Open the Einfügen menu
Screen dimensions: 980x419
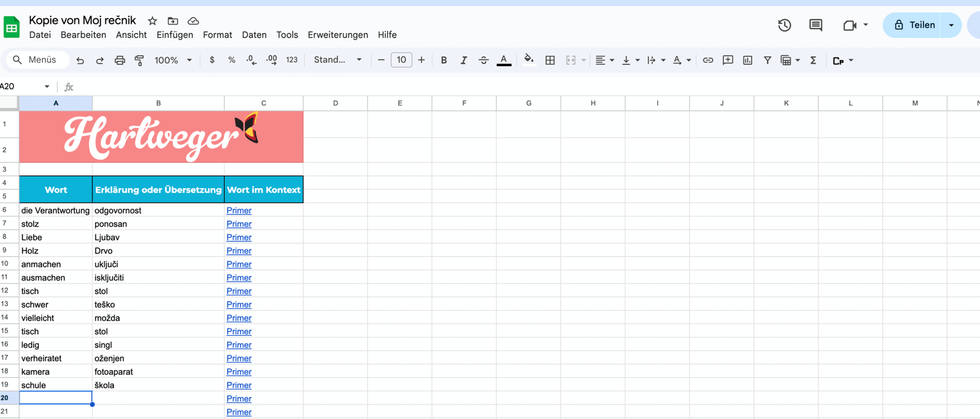click(175, 35)
